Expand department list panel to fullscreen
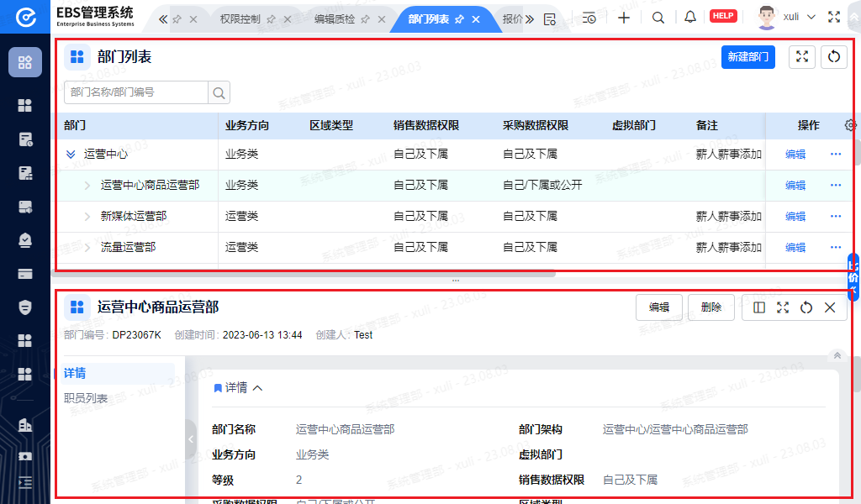861x504 pixels. click(802, 56)
